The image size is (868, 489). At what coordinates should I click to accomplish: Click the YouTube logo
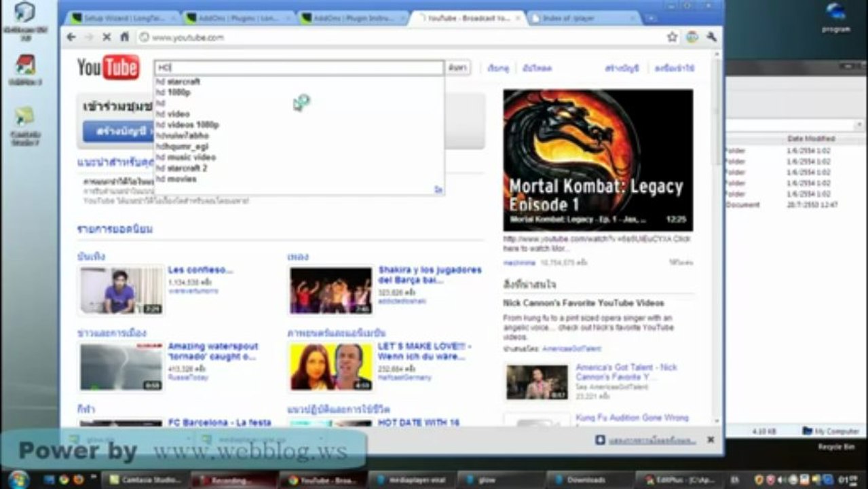point(108,68)
